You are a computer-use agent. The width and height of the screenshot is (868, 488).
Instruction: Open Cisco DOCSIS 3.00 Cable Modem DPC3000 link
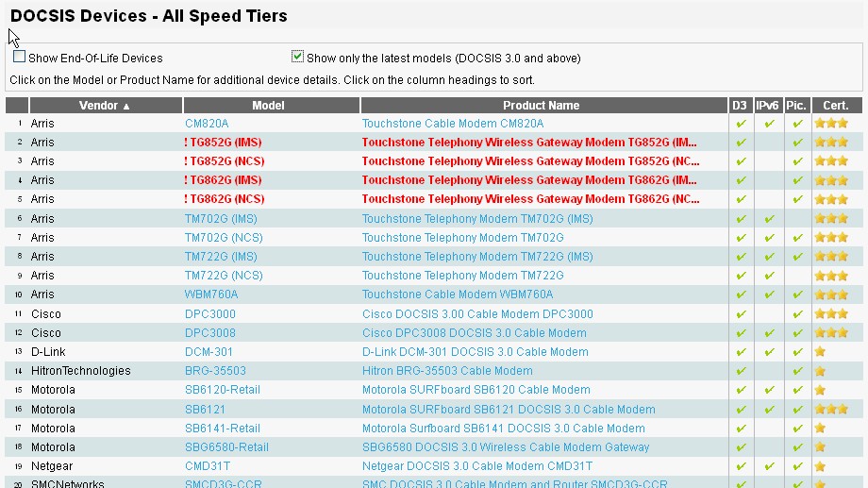[477, 314]
